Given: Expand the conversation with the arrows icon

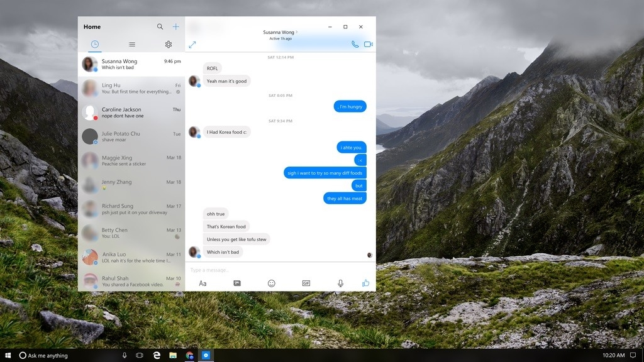Looking at the screenshot, I should [192, 45].
